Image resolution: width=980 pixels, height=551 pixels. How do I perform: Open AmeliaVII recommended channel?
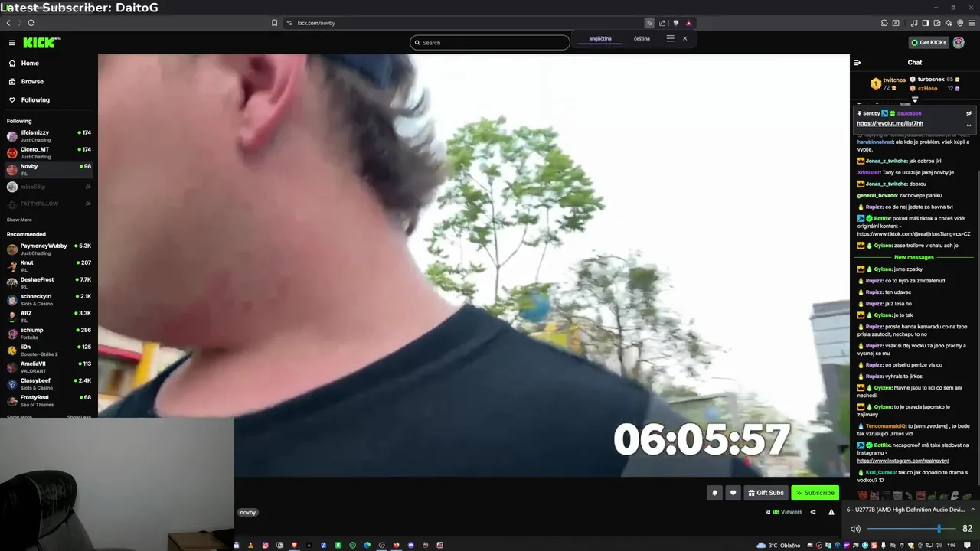tap(49, 367)
